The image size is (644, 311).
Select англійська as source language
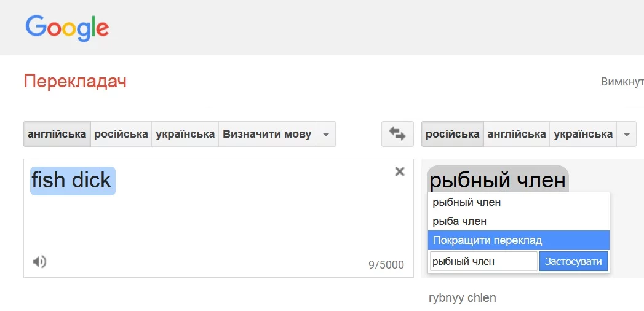57,134
